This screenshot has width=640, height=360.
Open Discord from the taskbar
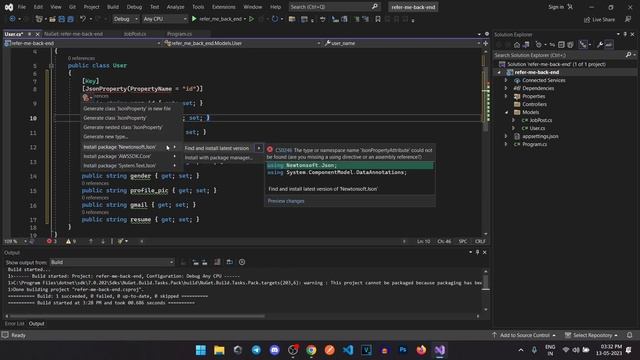[274, 350]
